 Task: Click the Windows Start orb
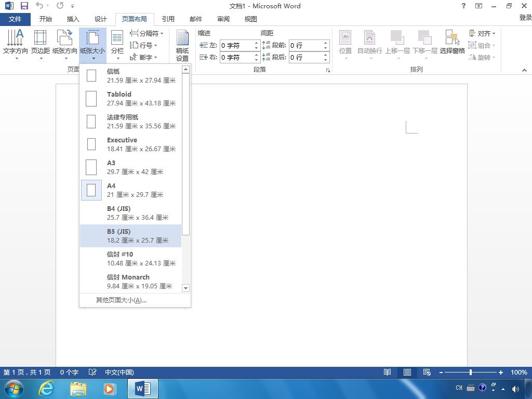tap(14, 389)
